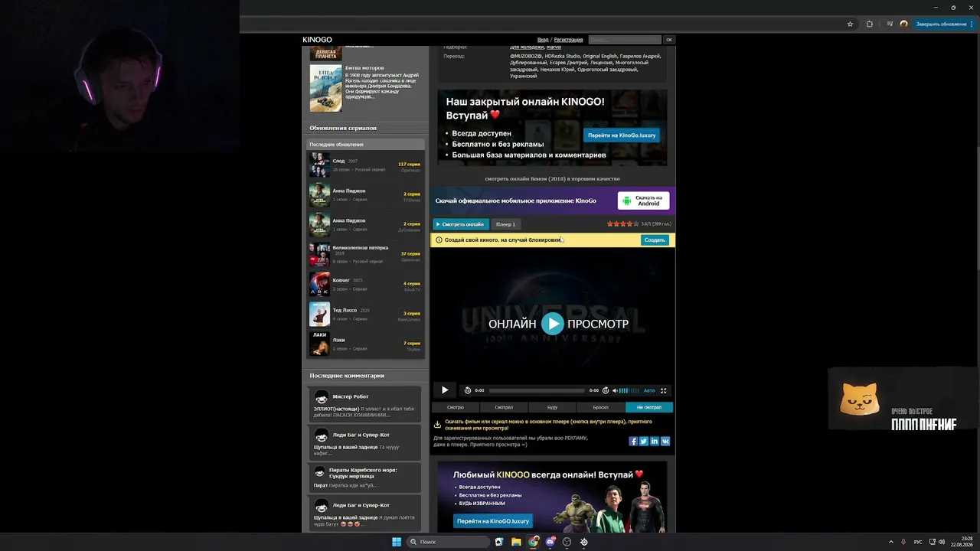This screenshot has height=551, width=980.
Task: Click the lower Перейти на KinoGo.luxury button
Action: (x=493, y=521)
